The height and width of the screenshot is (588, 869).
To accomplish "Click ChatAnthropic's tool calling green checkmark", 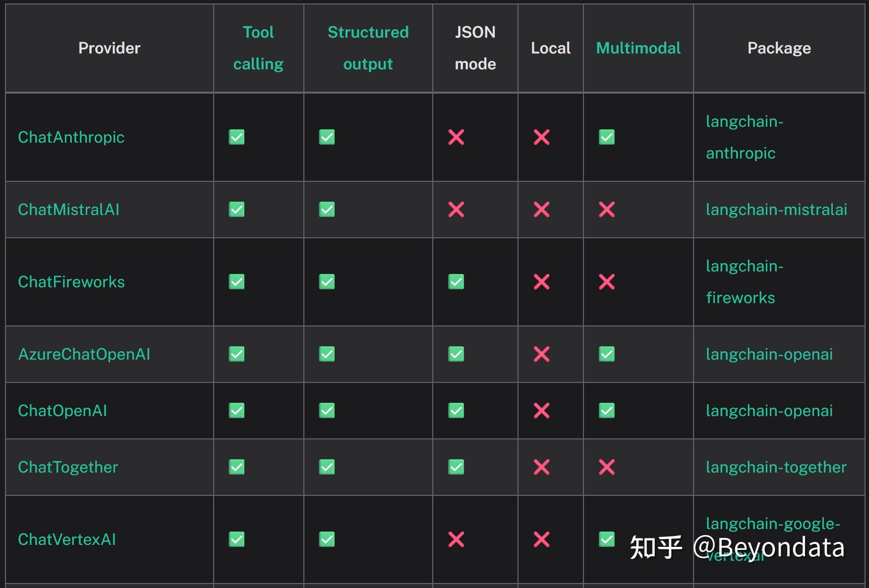I will point(236,137).
